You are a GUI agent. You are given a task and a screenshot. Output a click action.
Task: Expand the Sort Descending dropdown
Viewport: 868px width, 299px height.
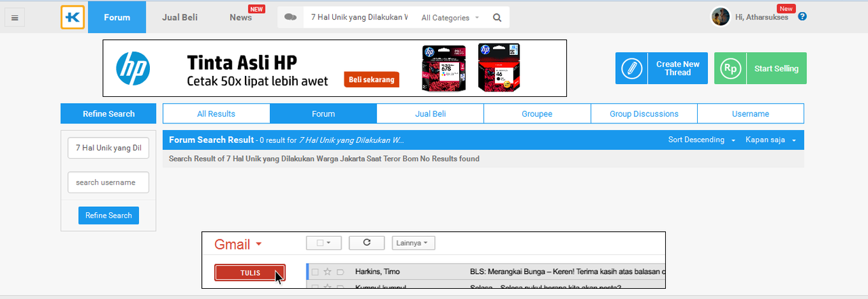701,140
